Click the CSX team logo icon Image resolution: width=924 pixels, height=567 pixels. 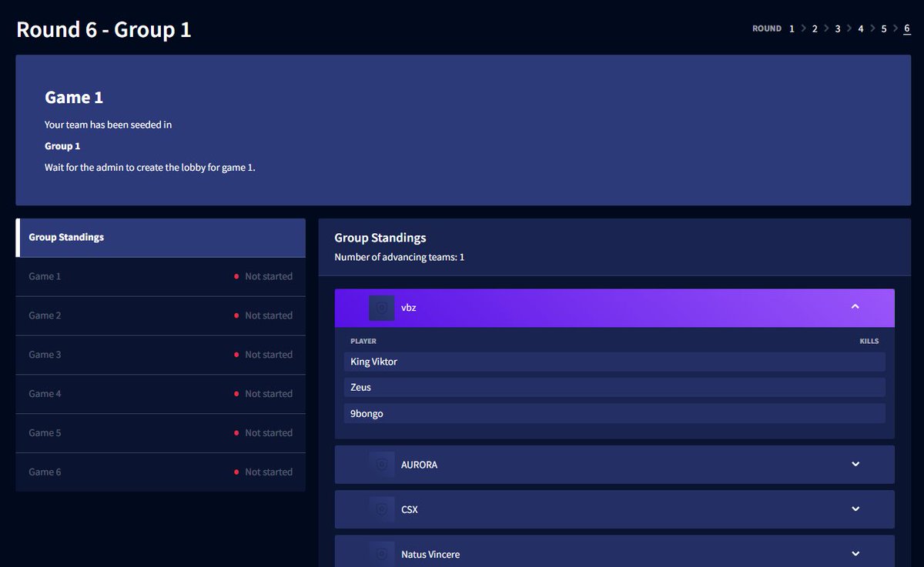(x=382, y=509)
